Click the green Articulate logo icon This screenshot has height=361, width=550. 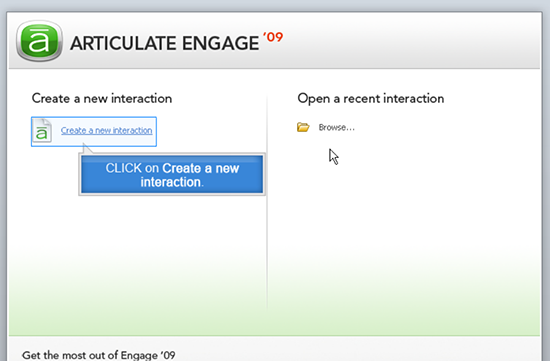tap(39, 41)
